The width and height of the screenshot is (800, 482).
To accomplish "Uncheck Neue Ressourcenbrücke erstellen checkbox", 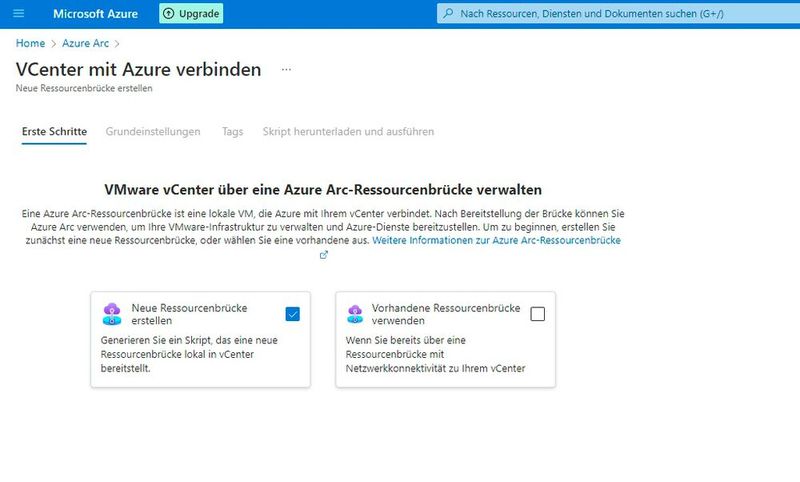I will tap(292, 314).
